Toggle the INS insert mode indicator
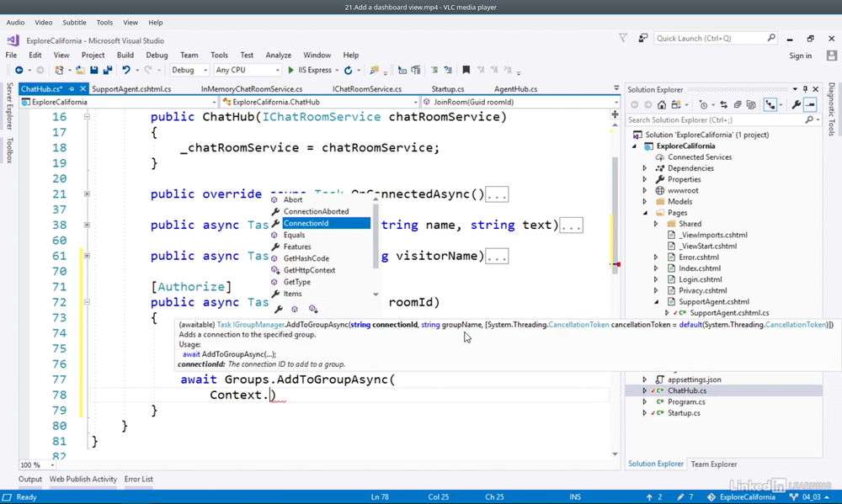Image resolution: width=842 pixels, height=504 pixels. click(575, 497)
